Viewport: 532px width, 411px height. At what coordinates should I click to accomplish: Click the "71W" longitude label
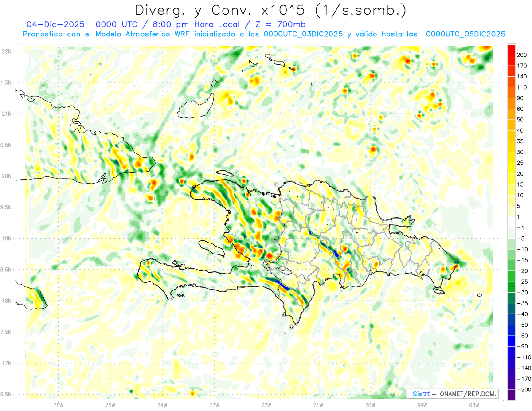[318, 405]
